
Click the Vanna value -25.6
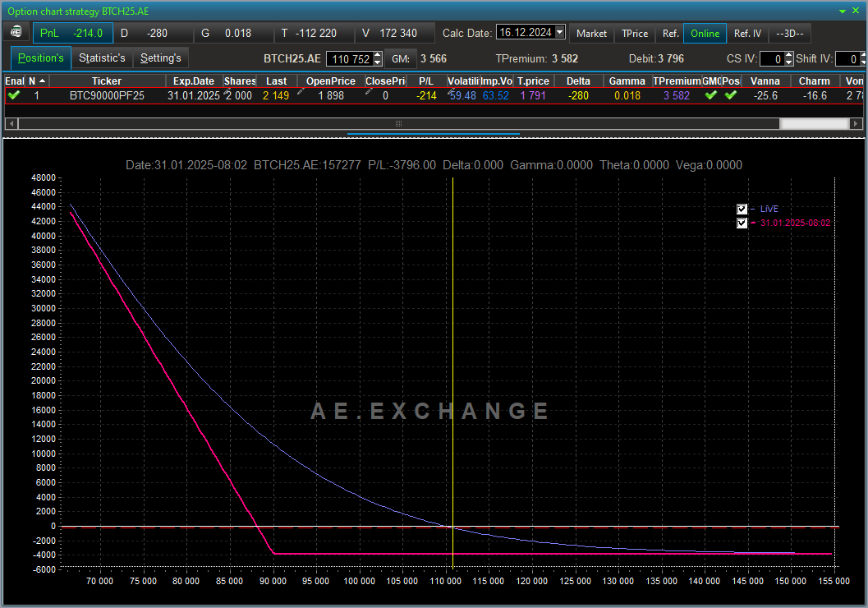[765, 95]
